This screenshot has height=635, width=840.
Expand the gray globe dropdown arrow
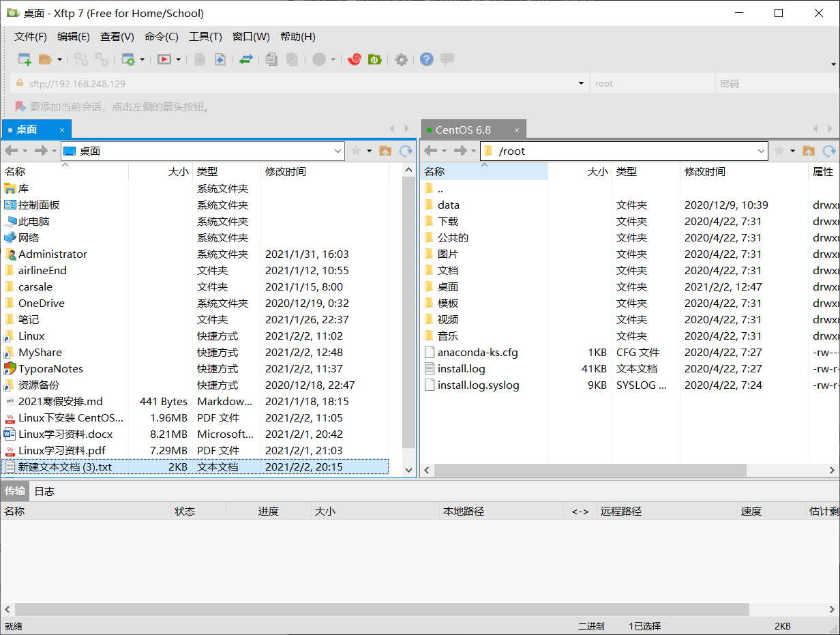pyautogui.click(x=333, y=59)
